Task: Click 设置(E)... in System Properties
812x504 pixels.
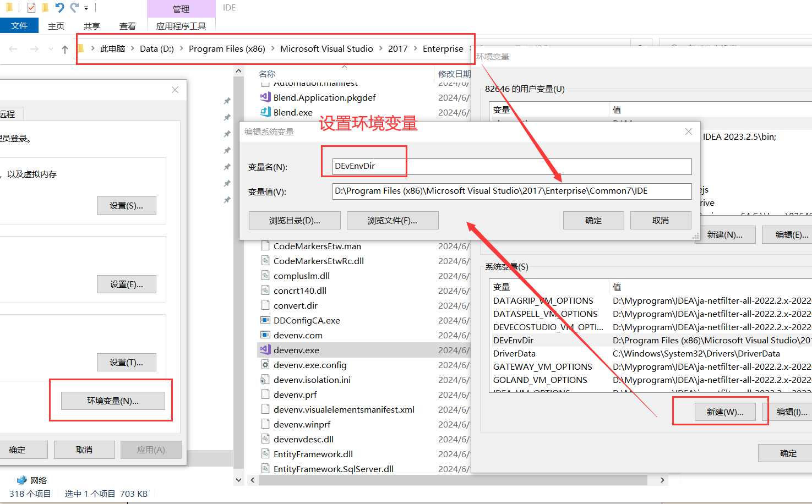Action: (126, 284)
